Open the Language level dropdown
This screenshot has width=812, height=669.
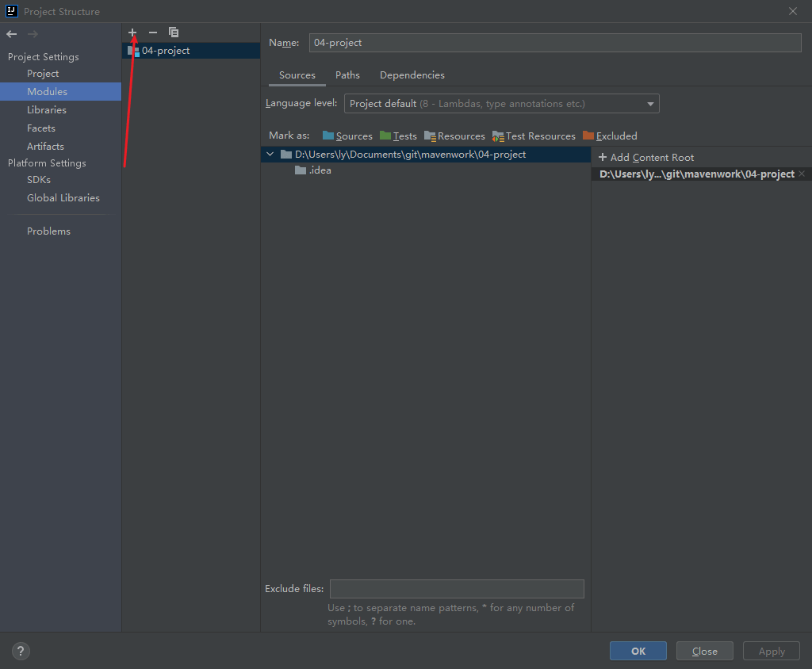pos(502,104)
